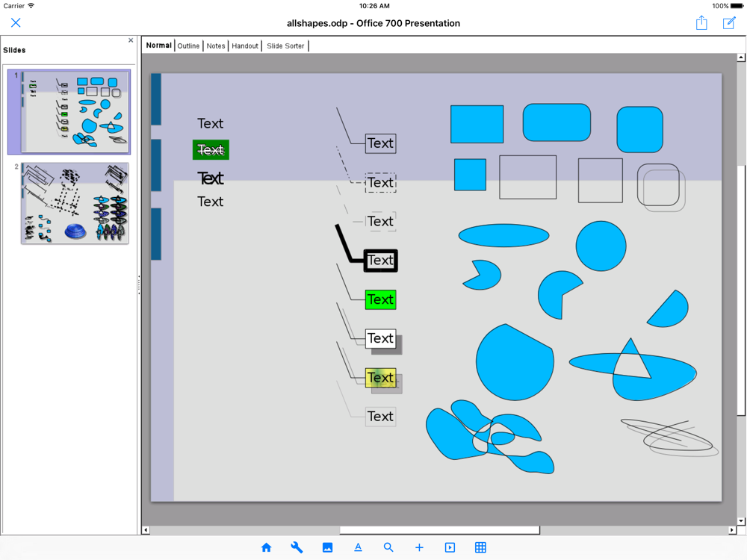
Task: Select the unfilled rounded square outline
Action: [658, 184]
